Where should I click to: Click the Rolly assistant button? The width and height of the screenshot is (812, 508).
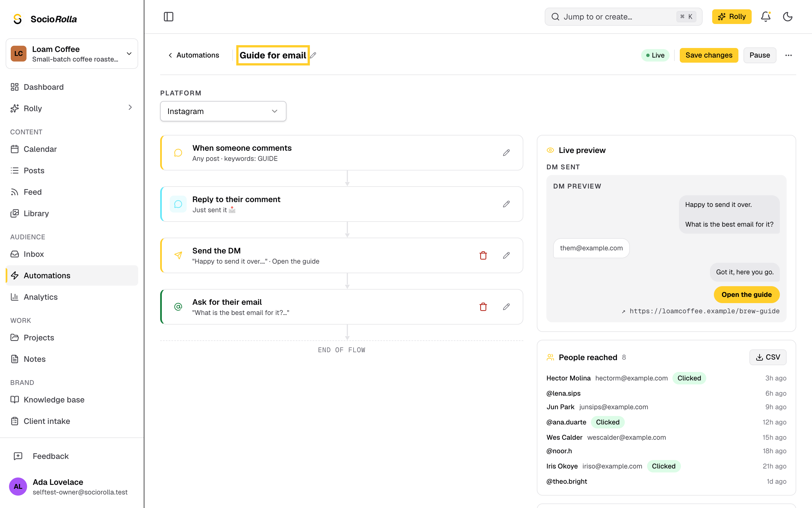pyautogui.click(x=731, y=17)
